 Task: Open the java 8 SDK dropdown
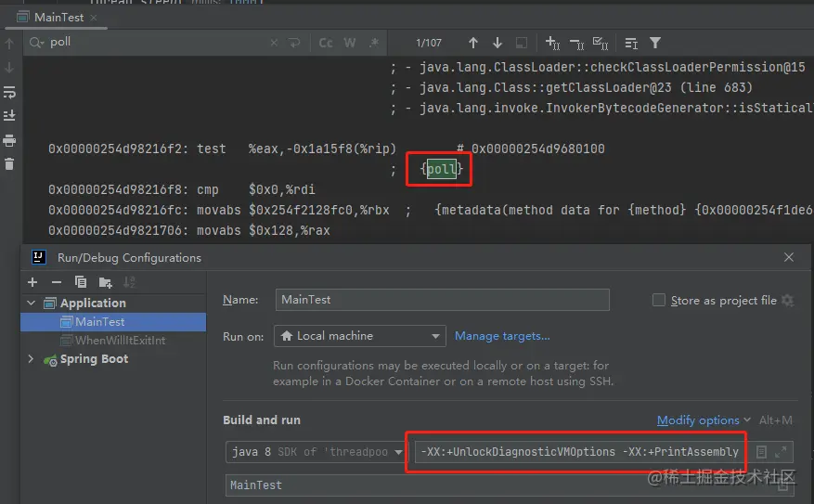tap(316, 452)
